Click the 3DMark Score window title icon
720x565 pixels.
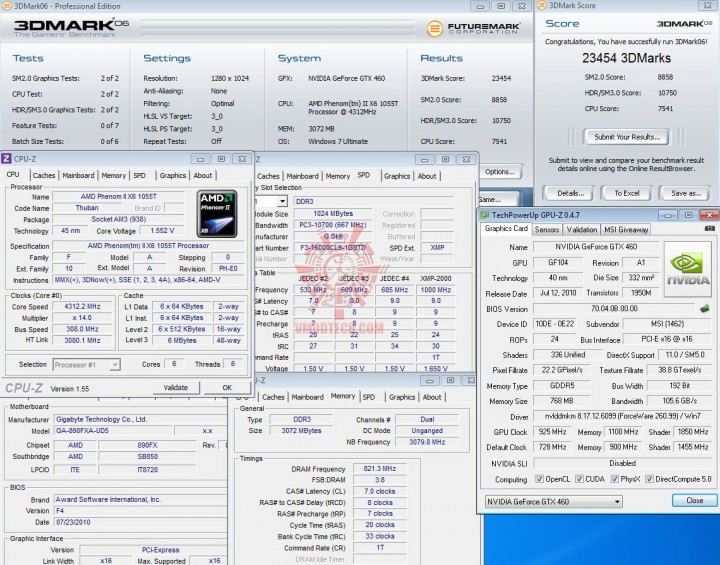542,6
